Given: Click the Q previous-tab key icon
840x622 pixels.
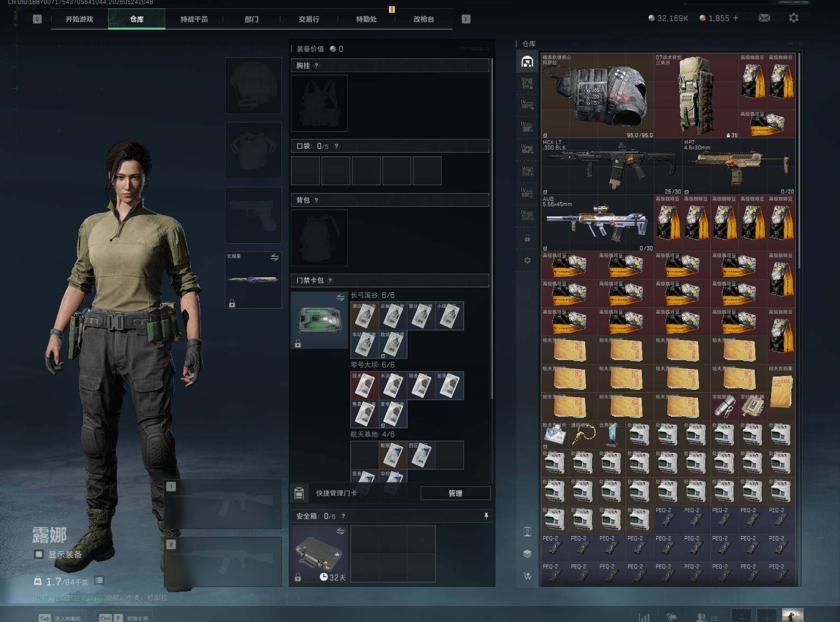Looking at the screenshot, I should (x=37, y=19).
